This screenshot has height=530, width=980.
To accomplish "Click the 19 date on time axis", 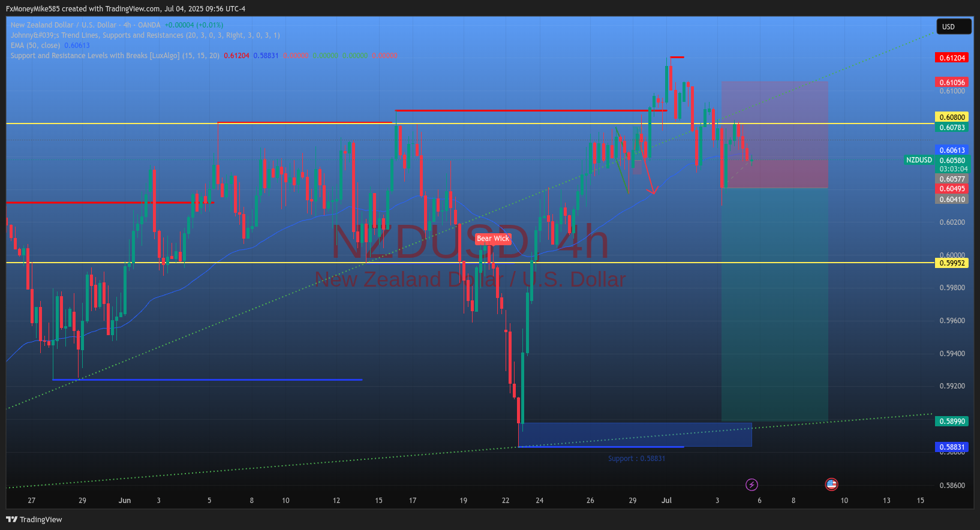I will (x=463, y=501).
